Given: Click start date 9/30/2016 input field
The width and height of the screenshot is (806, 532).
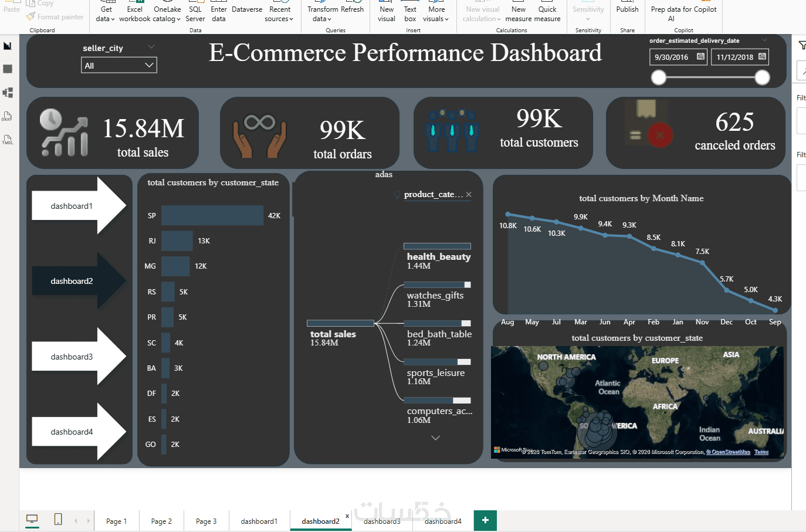Looking at the screenshot, I should click(x=672, y=57).
